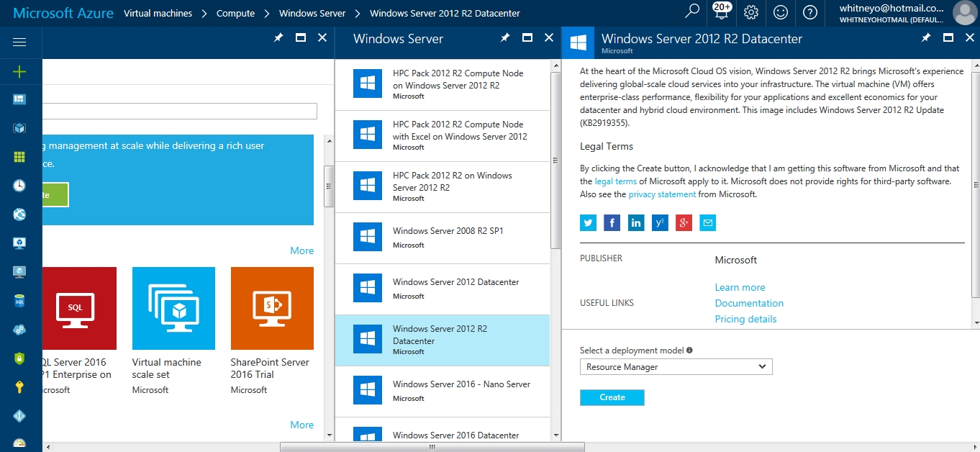The height and width of the screenshot is (452, 980).
Task: Share on Google Plus icon
Action: pyautogui.click(x=684, y=222)
